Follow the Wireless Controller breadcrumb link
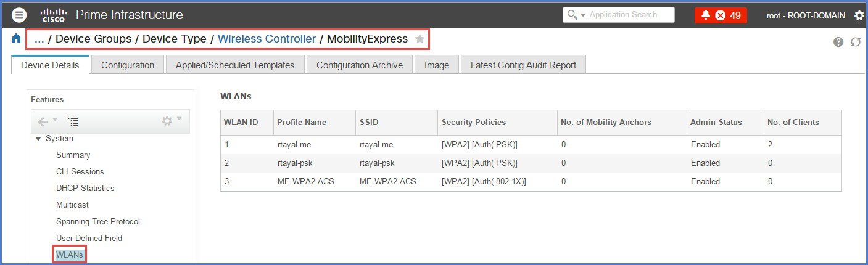The width and height of the screenshot is (868, 265). [x=267, y=39]
